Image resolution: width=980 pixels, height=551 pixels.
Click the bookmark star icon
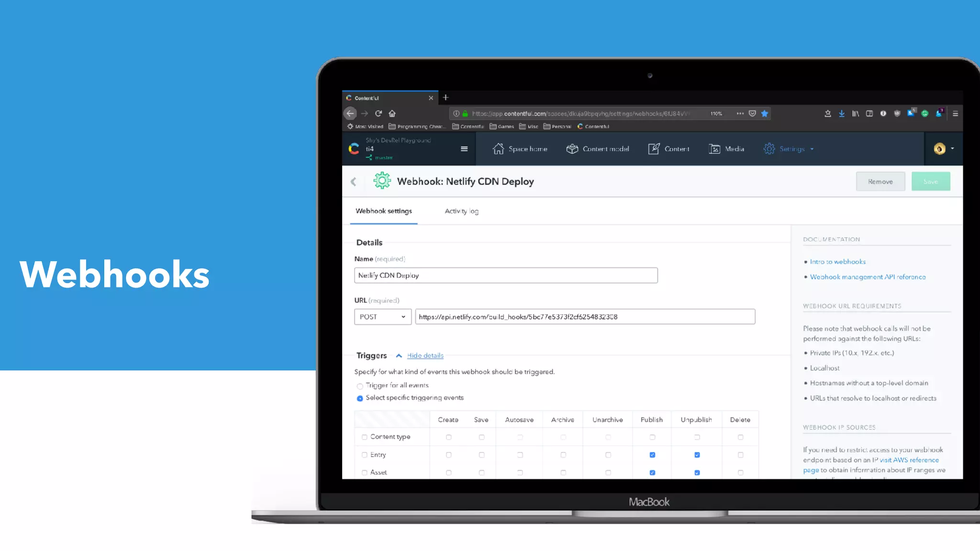coord(765,113)
